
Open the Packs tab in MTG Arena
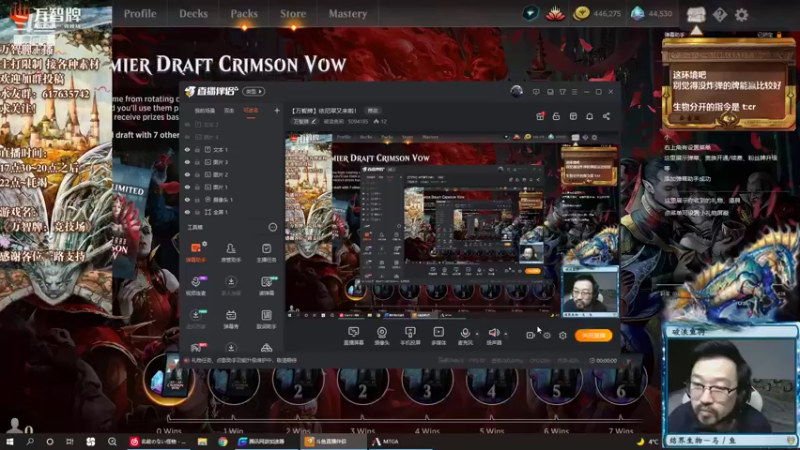[244, 14]
